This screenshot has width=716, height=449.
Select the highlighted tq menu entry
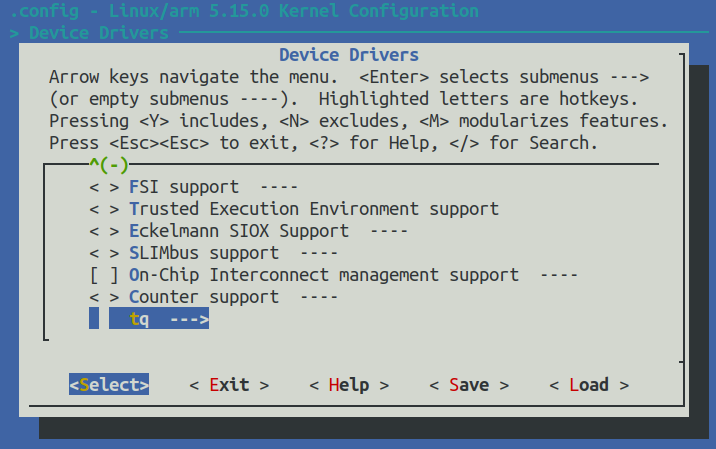139,319
